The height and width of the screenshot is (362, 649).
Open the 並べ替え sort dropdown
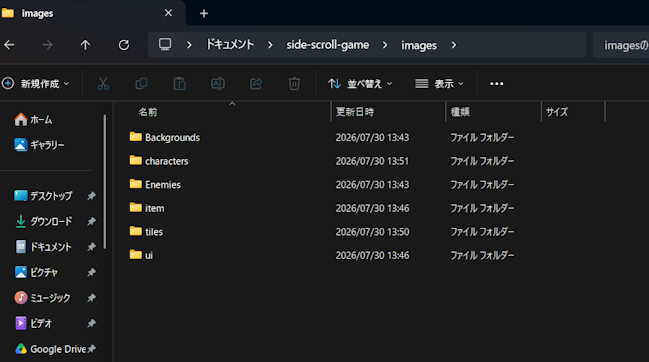pos(360,84)
